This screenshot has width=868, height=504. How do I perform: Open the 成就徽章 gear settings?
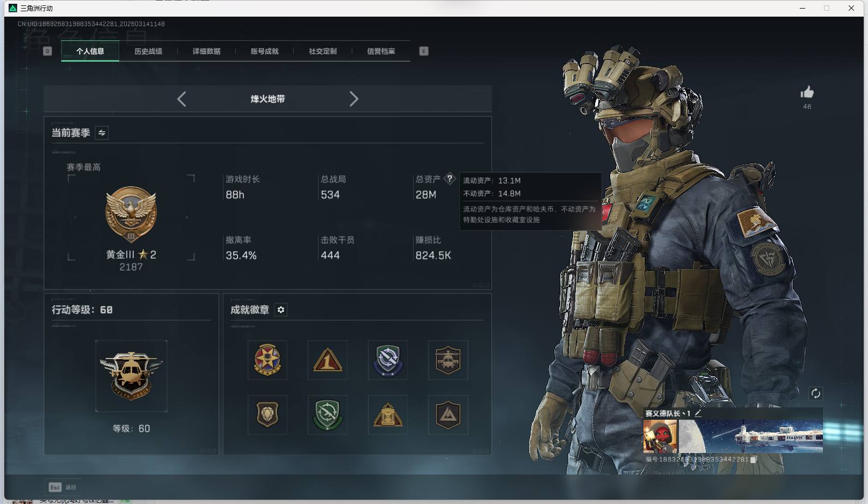[281, 310]
